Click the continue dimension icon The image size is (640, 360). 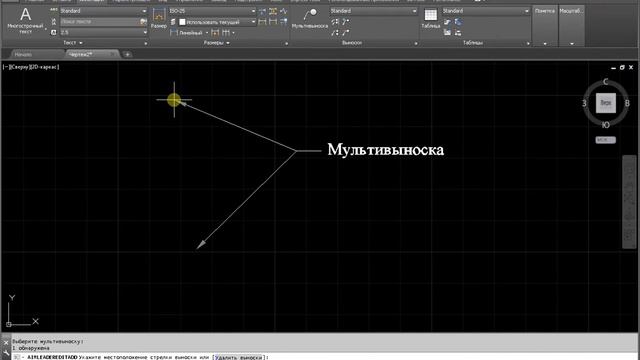tap(226, 33)
